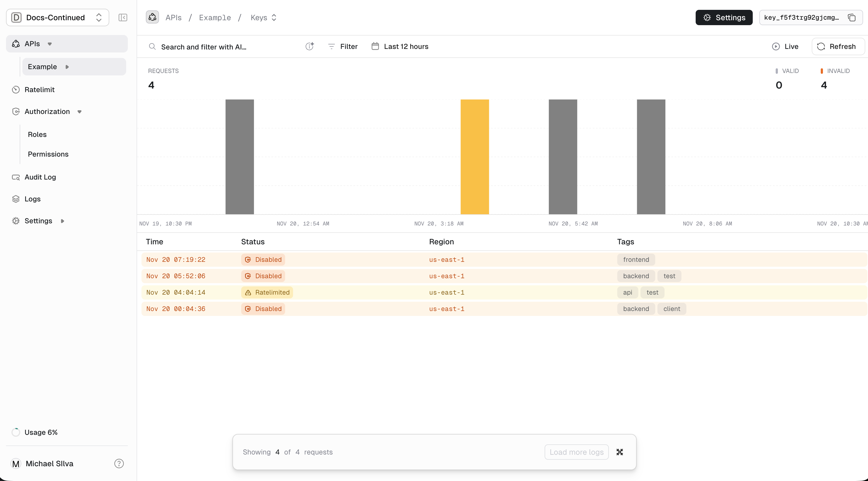The width and height of the screenshot is (868, 481).
Task: Click the yellow ratelimited chart bar
Action: pyautogui.click(x=474, y=157)
